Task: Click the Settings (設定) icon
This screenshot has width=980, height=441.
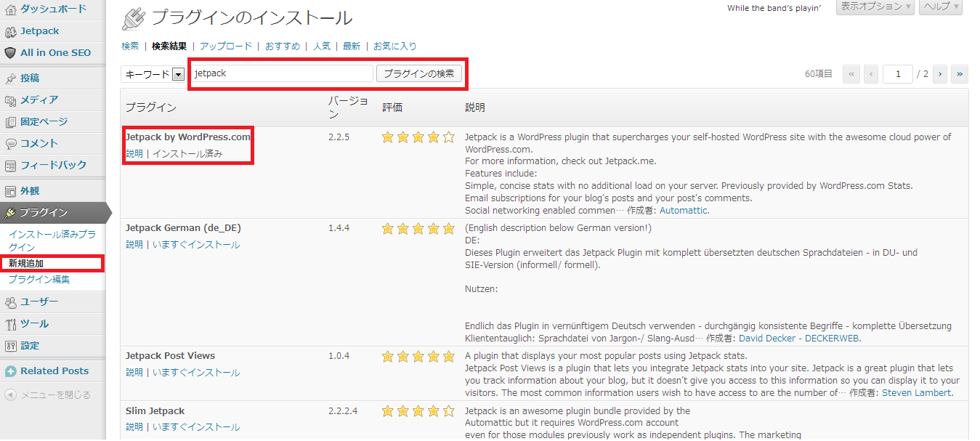Action: coord(10,346)
